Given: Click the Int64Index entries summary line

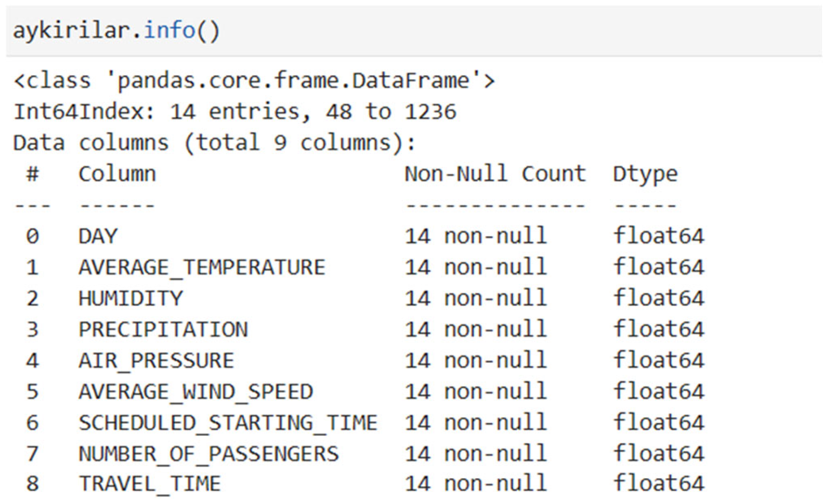Looking at the screenshot, I should coord(235,112).
